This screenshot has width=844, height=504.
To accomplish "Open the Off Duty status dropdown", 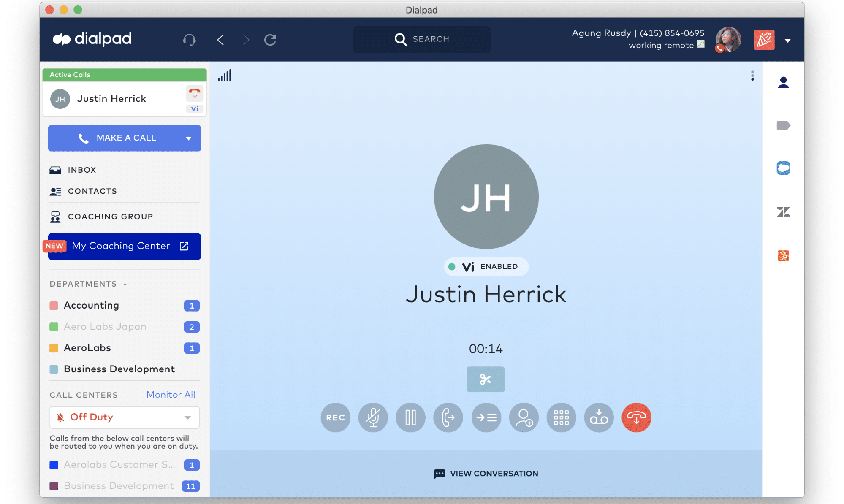I will (x=124, y=417).
